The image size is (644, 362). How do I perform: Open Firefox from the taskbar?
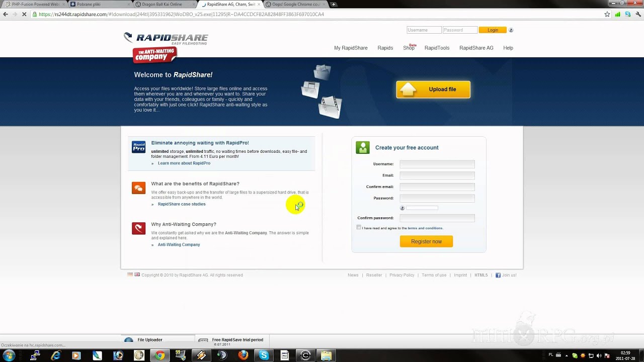pos(243,355)
